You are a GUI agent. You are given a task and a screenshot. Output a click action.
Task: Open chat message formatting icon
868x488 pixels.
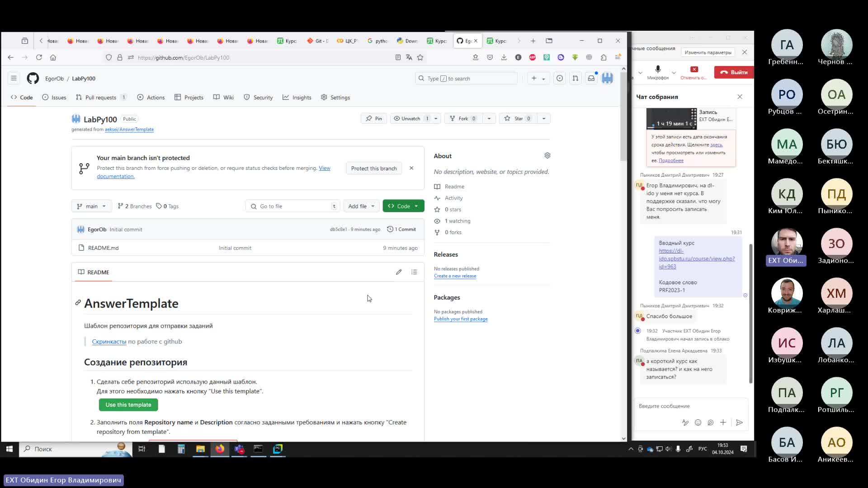pos(685,422)
